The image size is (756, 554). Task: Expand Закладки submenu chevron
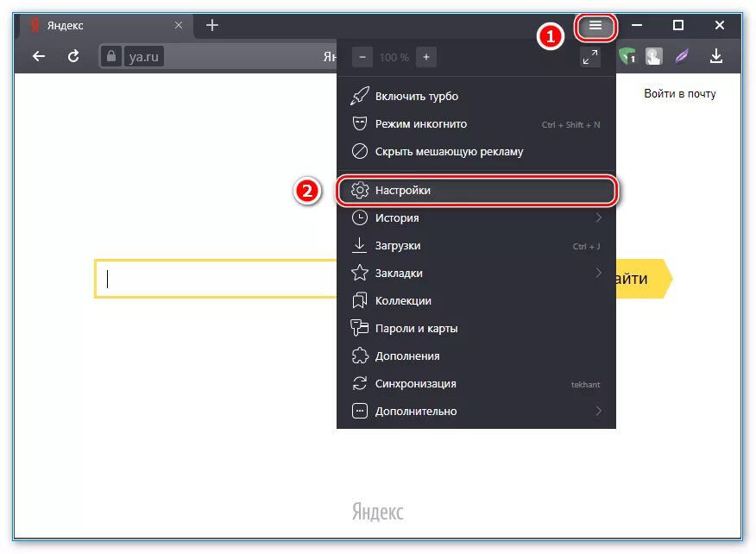tap(598, 273)
